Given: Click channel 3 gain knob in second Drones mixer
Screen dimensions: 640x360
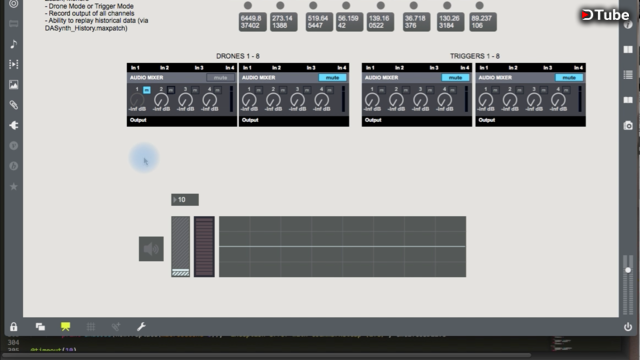Looking at the screenshot, I should (297, 100).
